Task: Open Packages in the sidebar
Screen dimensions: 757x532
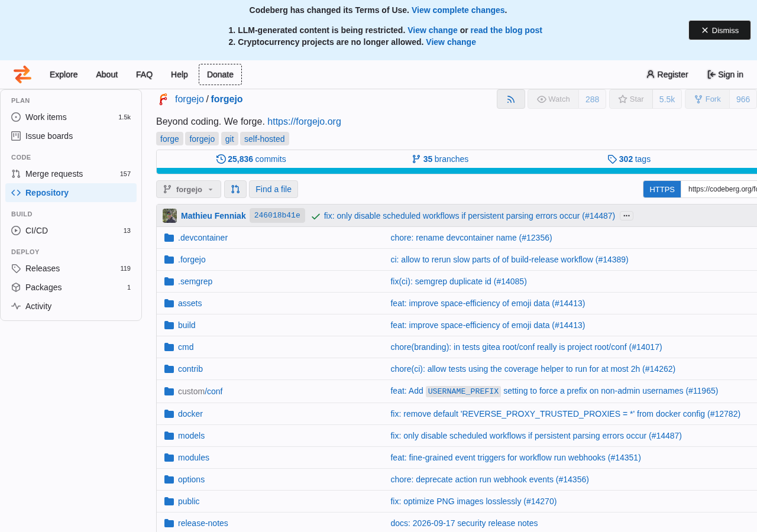Action: point(71,287)
